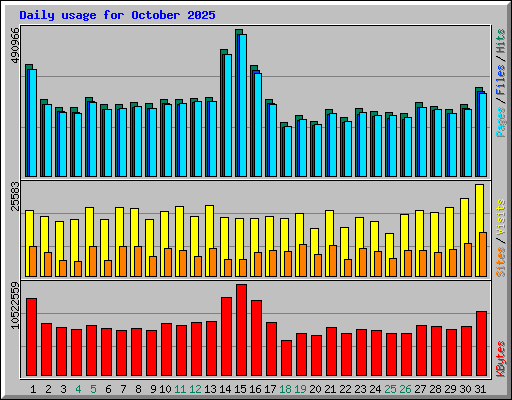This screenshot has width=512, height=400.
Task: Select day label 13 on the x-axis
Action: (210, 389)
